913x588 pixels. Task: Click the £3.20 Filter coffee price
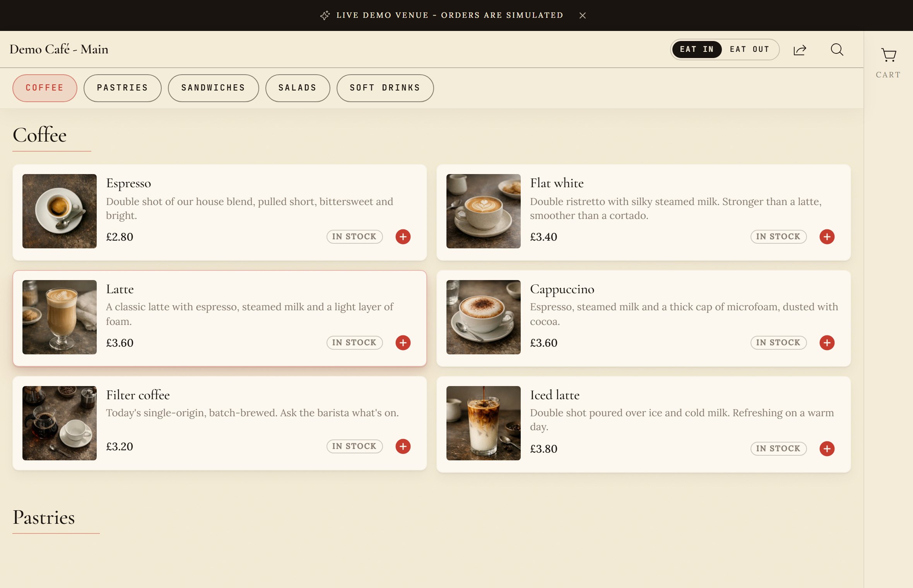(x=120, y=446)
